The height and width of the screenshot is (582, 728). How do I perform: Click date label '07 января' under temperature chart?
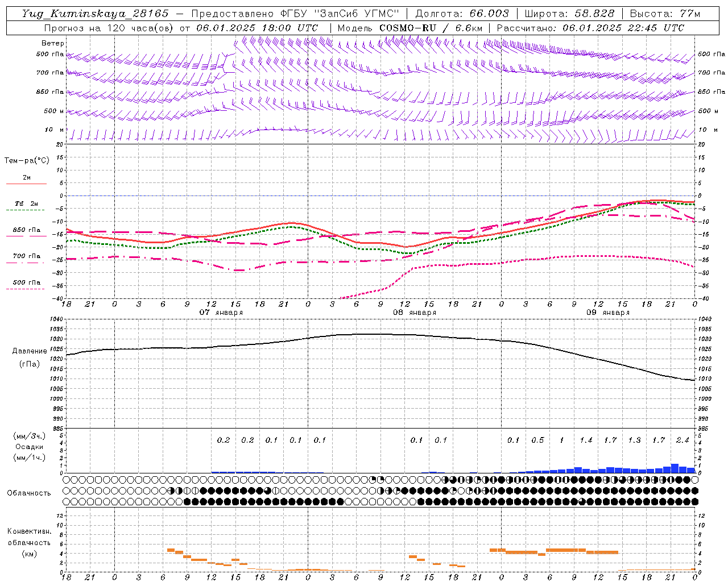[x=221, y=313]
